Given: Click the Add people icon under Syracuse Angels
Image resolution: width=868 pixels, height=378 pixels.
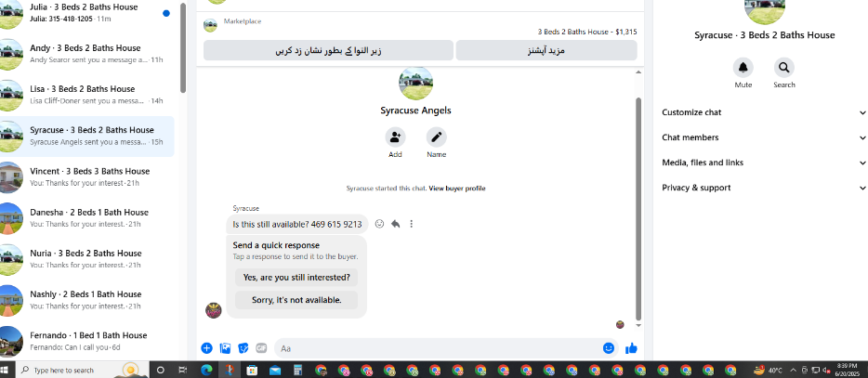Looking at the screenshot, I should tap(395, 137).
